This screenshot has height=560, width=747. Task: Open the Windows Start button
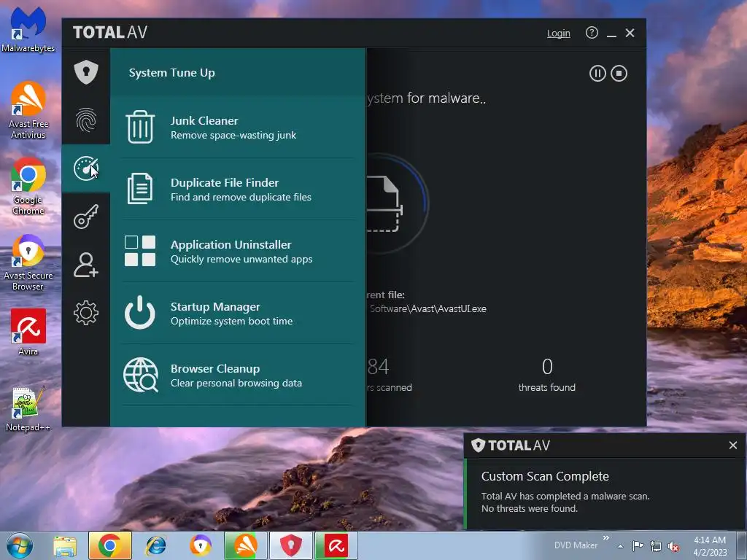(x=20, y=545)
